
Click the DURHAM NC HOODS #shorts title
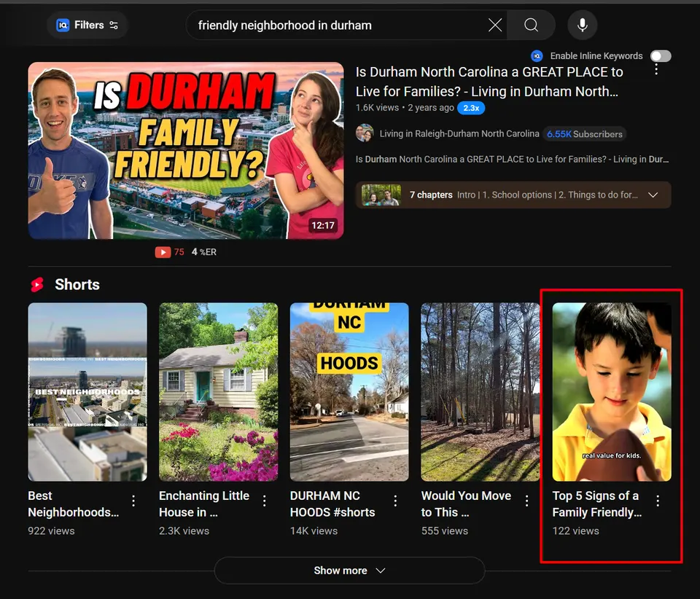click(x=332, y=504)
